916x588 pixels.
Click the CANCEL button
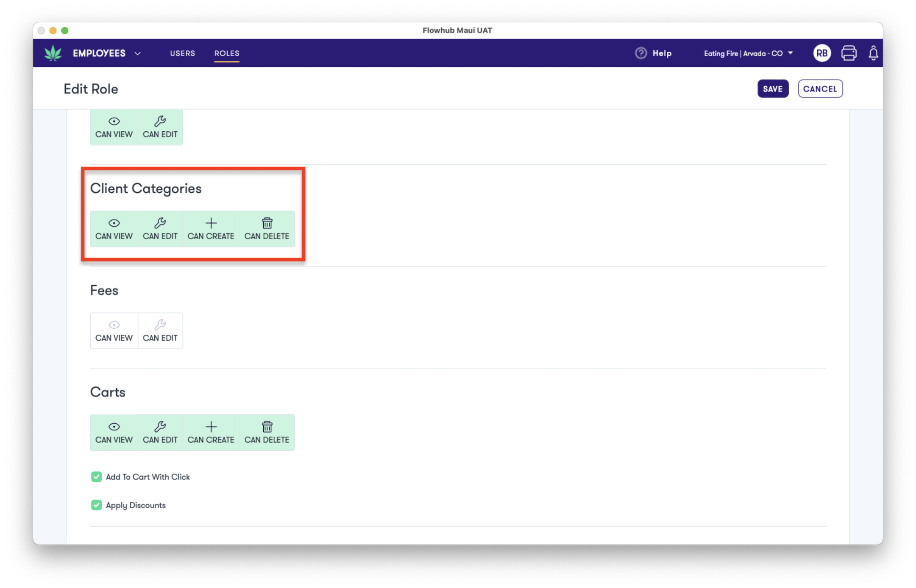click(x=820, y=89)
